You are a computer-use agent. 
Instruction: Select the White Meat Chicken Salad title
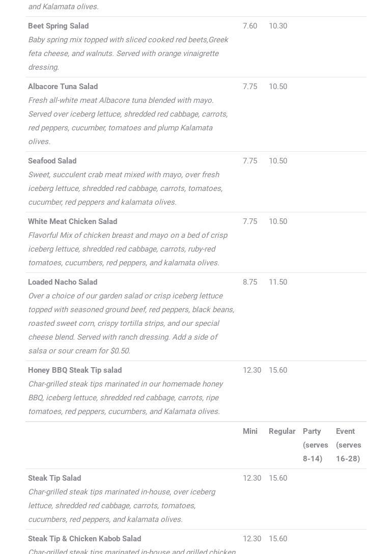tap(72, 221)
